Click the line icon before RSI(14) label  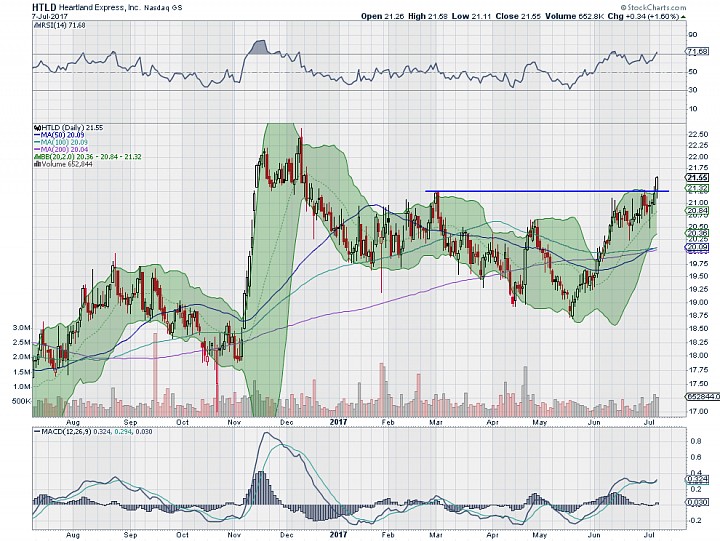pyautogui.click(x=36, y=25)
